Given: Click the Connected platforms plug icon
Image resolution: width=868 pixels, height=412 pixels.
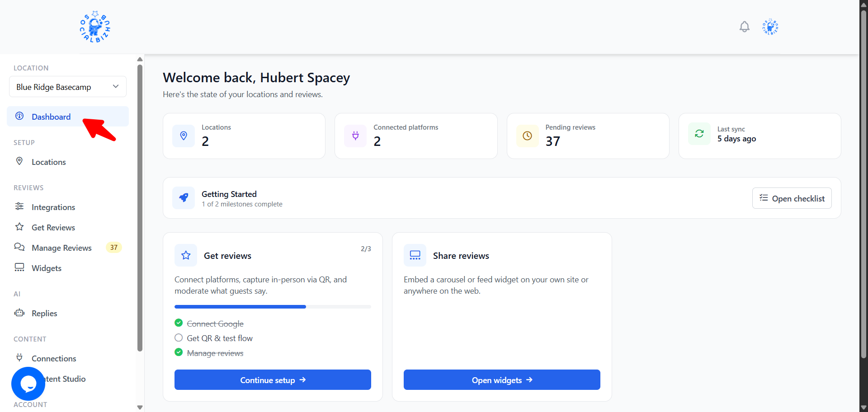Looking at the screenshot, I should (355, 136).
